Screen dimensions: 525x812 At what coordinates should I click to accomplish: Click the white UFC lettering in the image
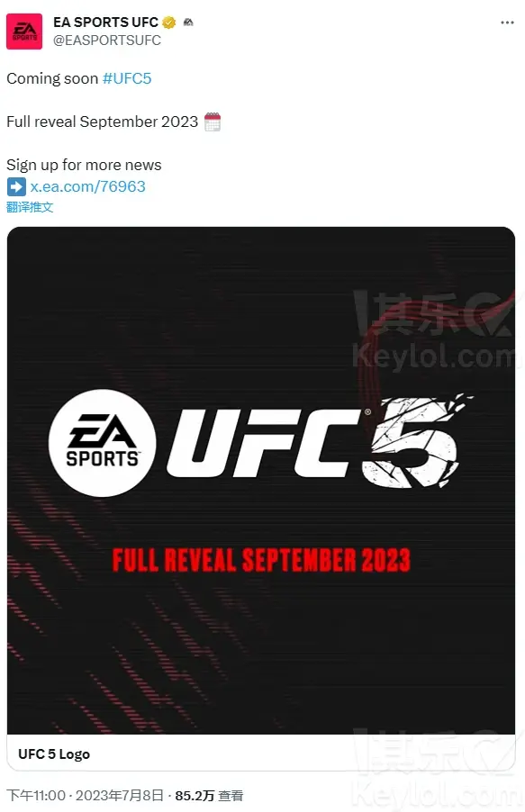(x=263, y=443)
